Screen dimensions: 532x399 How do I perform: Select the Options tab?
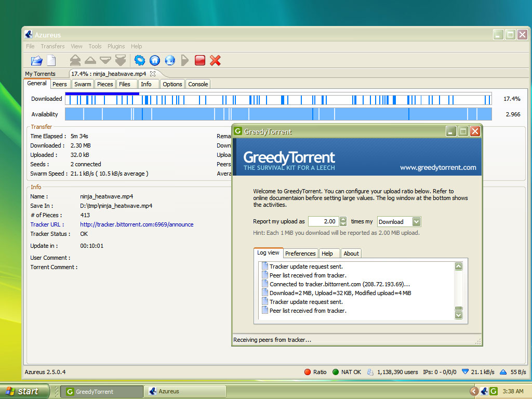pos(172,84)
